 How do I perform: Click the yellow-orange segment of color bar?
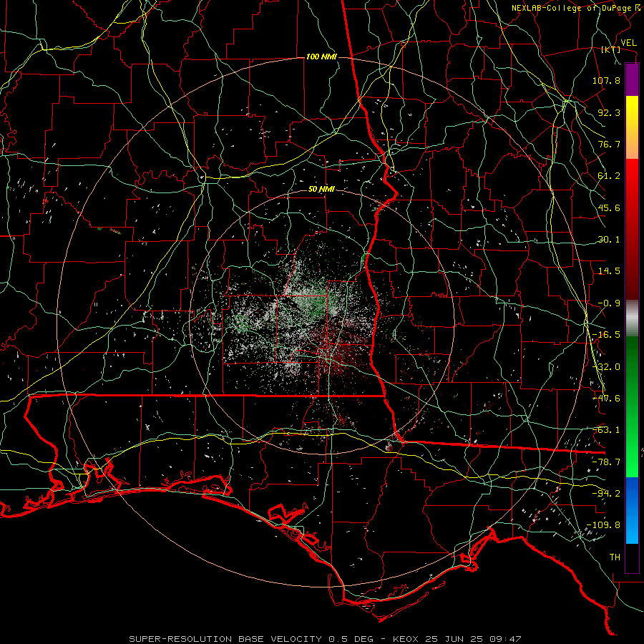(632, 127)
